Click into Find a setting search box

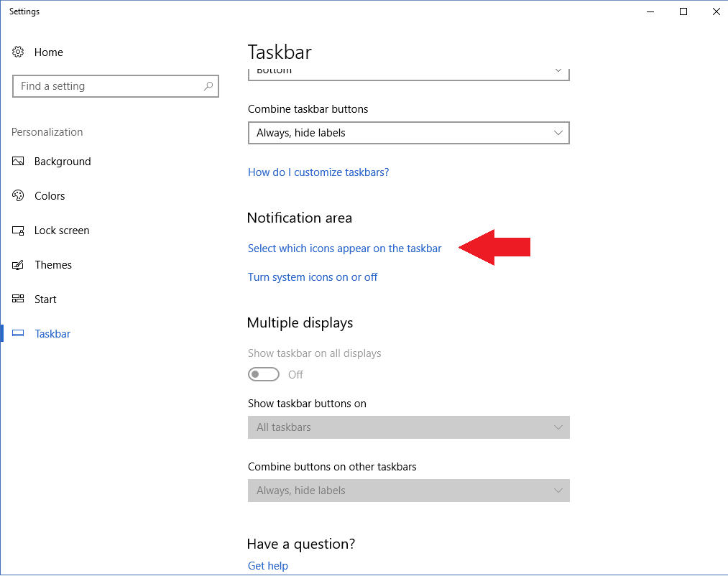click(x=108, y=86)
